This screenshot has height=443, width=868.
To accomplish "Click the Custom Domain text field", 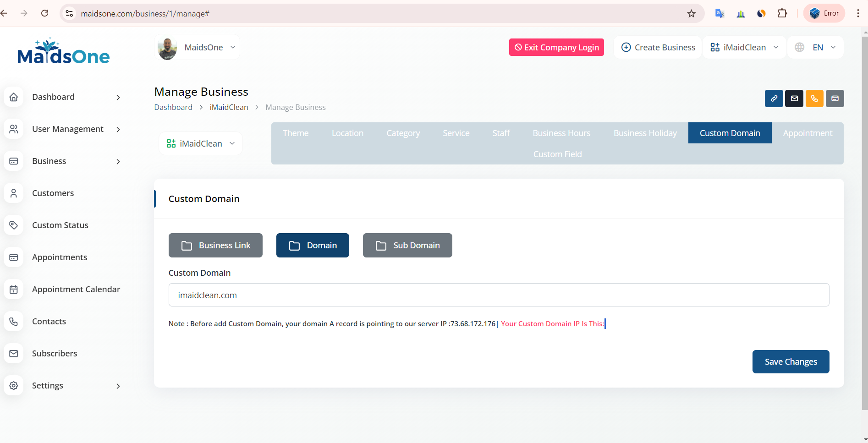I will tap(499, 295).
